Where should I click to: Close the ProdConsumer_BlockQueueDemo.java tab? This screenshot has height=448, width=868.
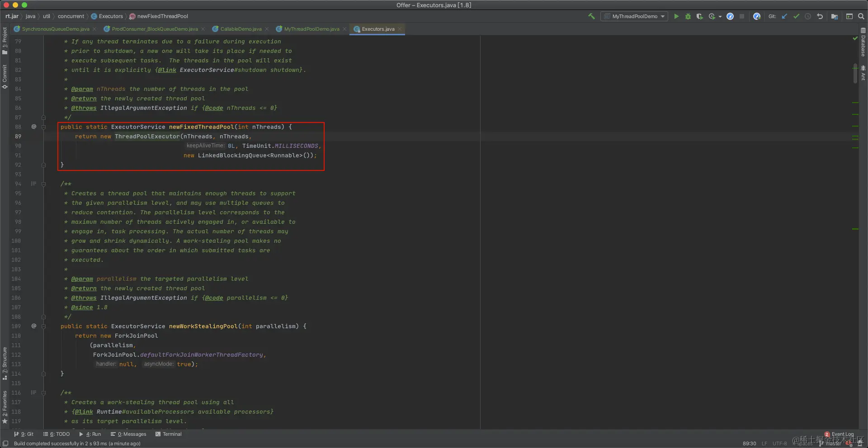(x=203, y=29)
